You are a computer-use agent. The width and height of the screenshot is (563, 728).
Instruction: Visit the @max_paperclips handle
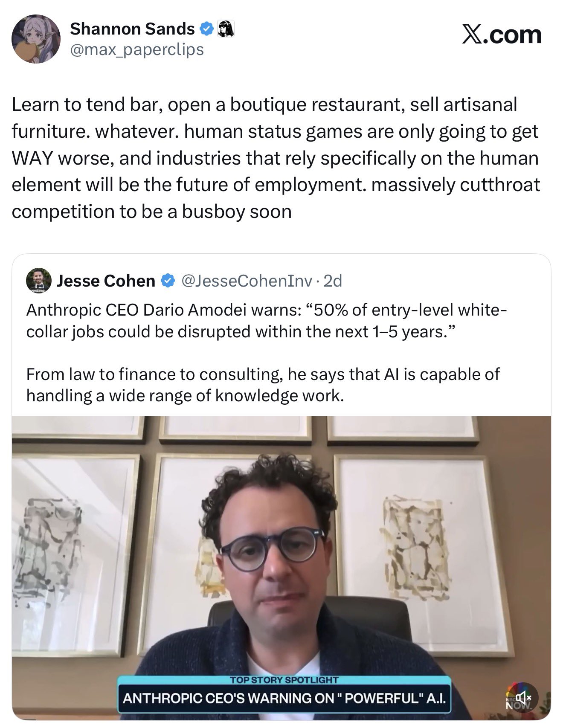pos(137,50)
